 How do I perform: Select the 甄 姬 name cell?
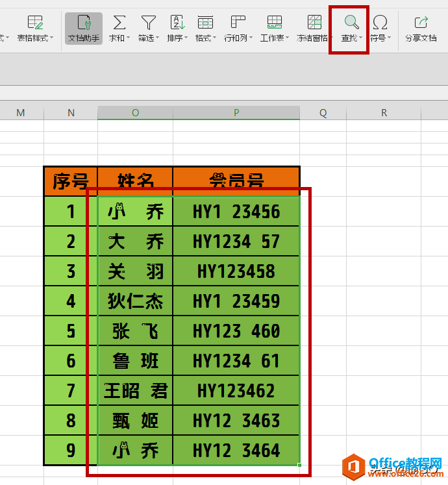[x=135, y=420]
